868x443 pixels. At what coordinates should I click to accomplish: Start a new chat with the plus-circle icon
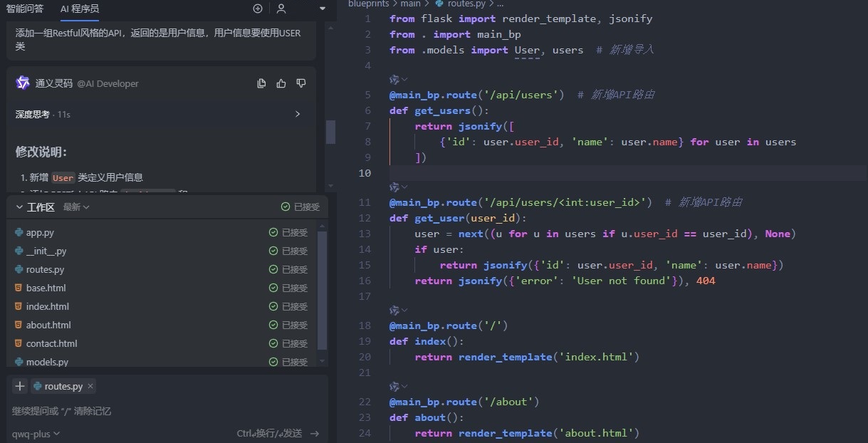258,9
